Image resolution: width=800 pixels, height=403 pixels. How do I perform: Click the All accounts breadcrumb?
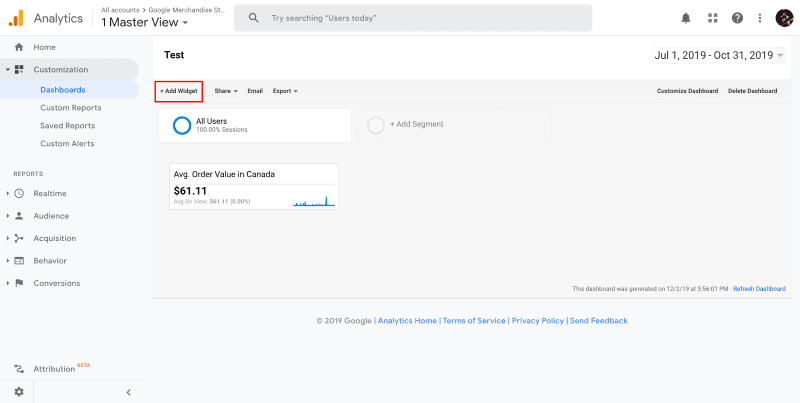120,10
